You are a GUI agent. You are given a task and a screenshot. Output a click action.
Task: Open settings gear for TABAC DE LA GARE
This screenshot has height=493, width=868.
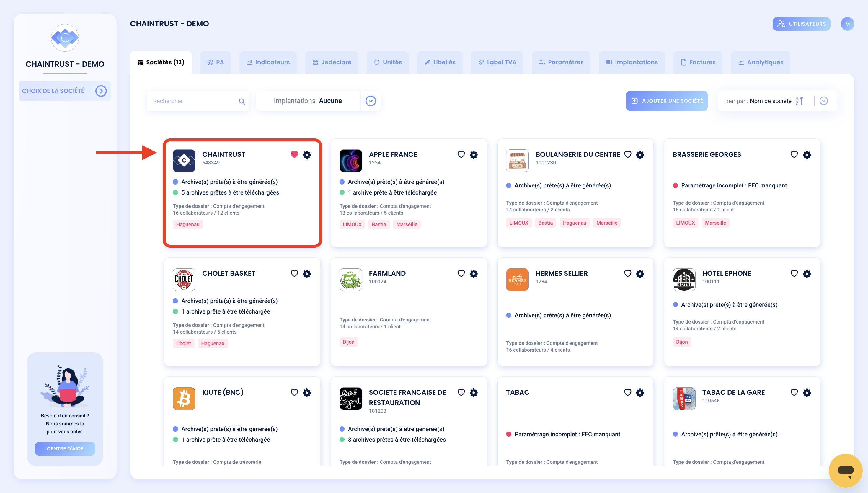tap(807, 392)
